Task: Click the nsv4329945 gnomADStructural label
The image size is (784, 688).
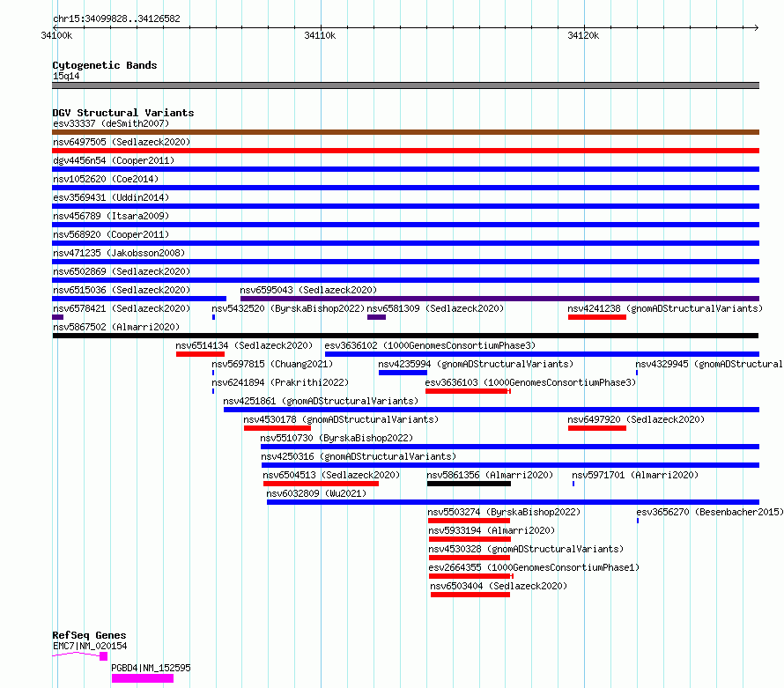Action: pos(709,364)
